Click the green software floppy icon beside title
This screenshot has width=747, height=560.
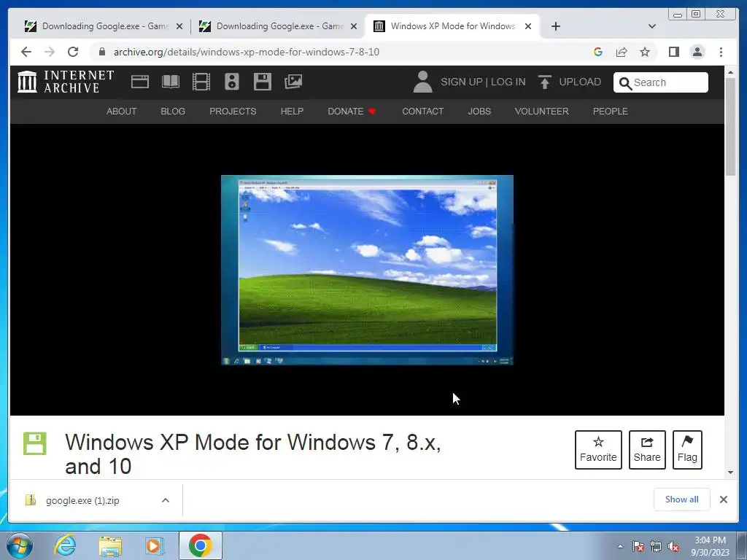[x=35, y=444]
